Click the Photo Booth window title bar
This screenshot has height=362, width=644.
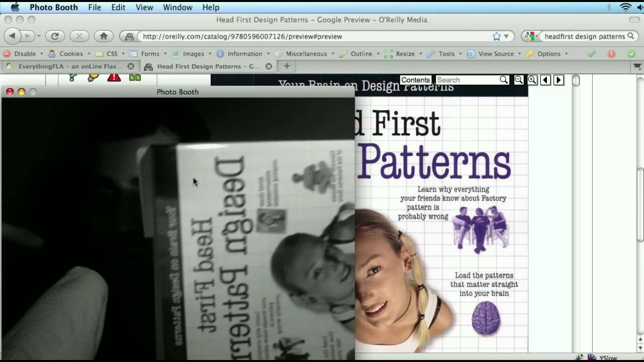(178, 92)
